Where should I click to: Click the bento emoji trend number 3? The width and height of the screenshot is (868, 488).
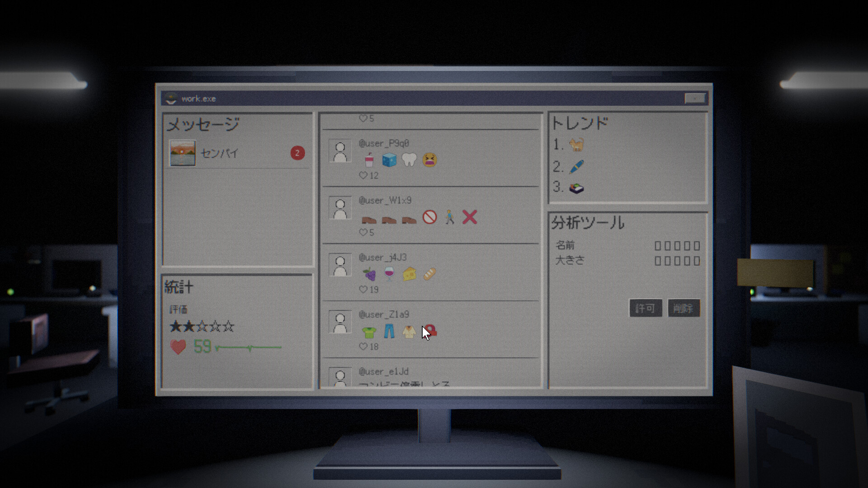[x=576, y=188]
